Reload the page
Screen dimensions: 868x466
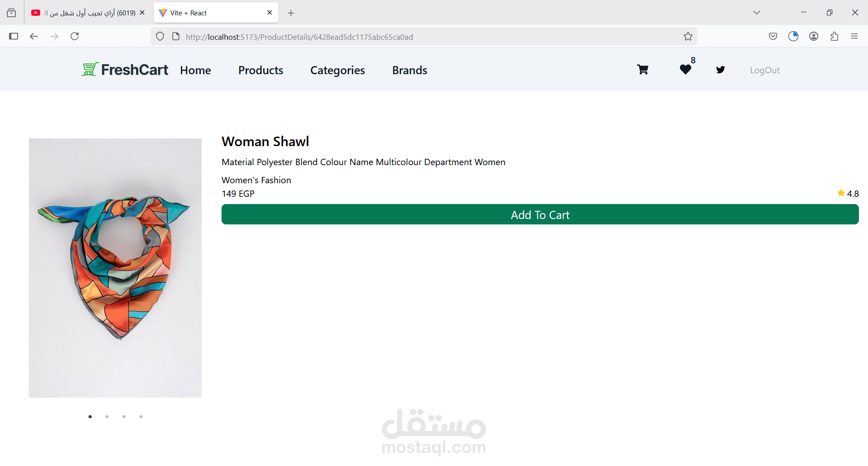click(x=75, y=36)
